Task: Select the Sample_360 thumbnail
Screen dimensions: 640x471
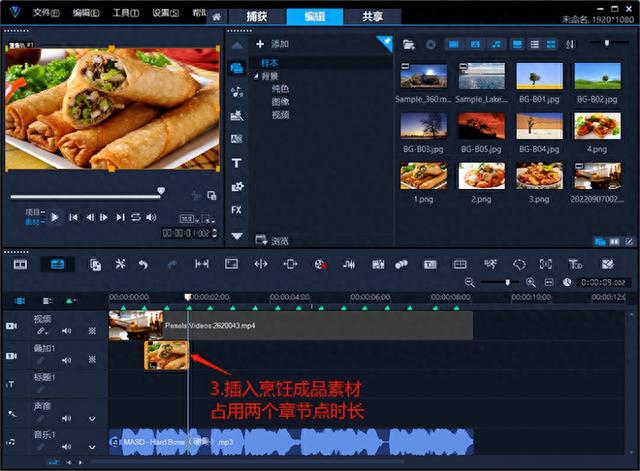Action: (x=423, y=76)
